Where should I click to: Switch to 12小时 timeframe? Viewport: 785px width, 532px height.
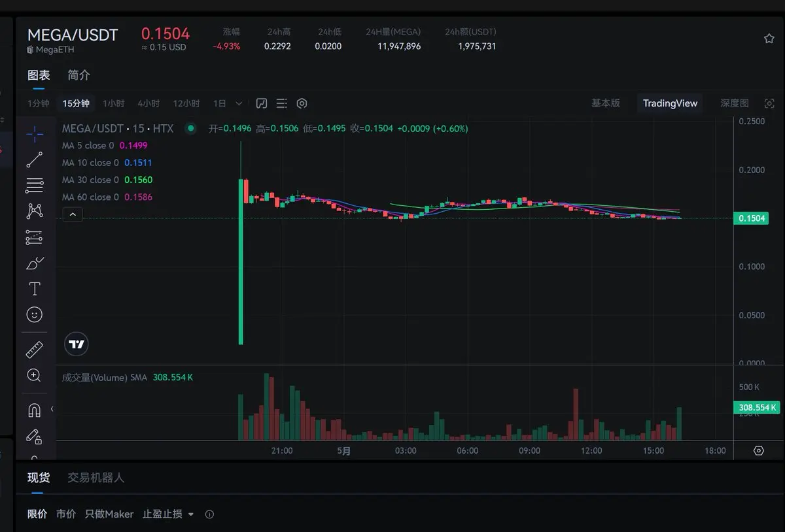pos(186,103)
